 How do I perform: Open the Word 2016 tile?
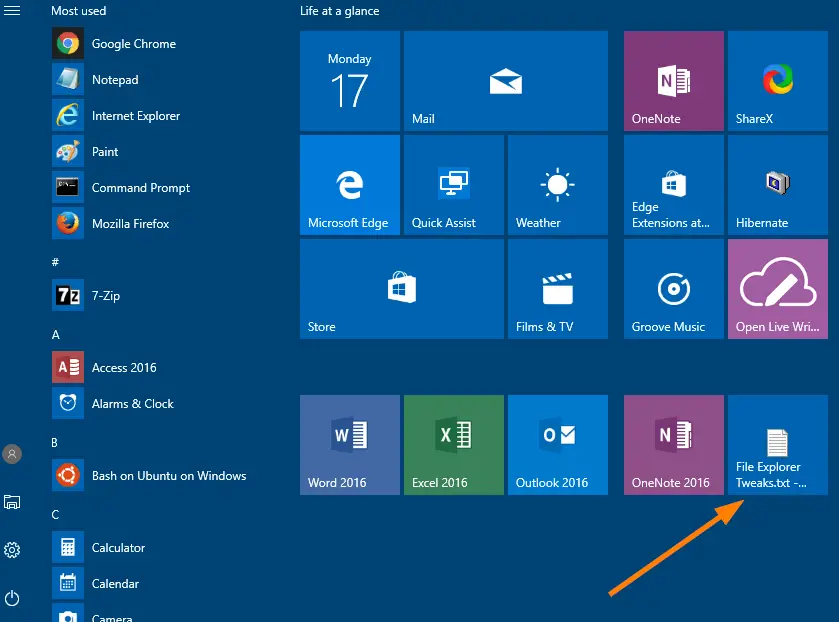(x=349, y=445)
